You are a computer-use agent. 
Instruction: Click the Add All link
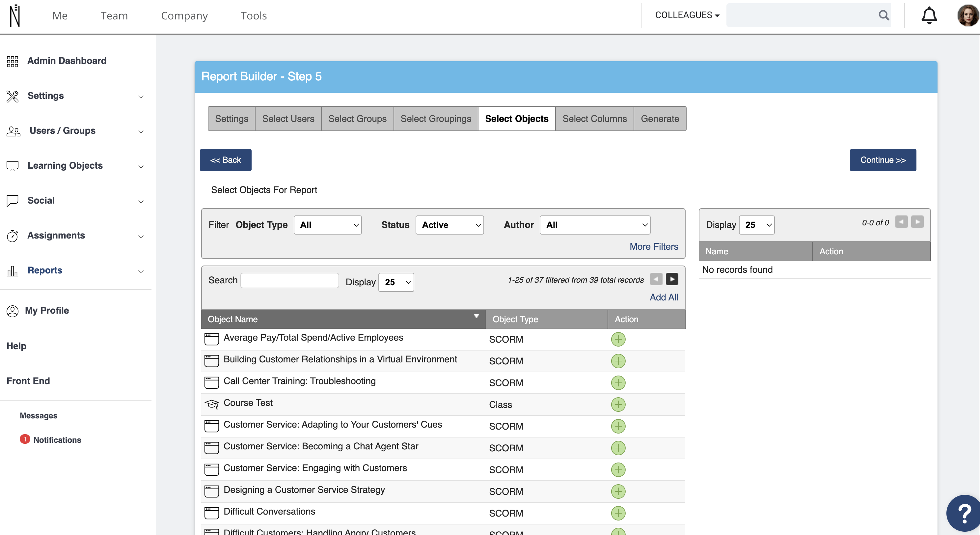pos(664,297)
